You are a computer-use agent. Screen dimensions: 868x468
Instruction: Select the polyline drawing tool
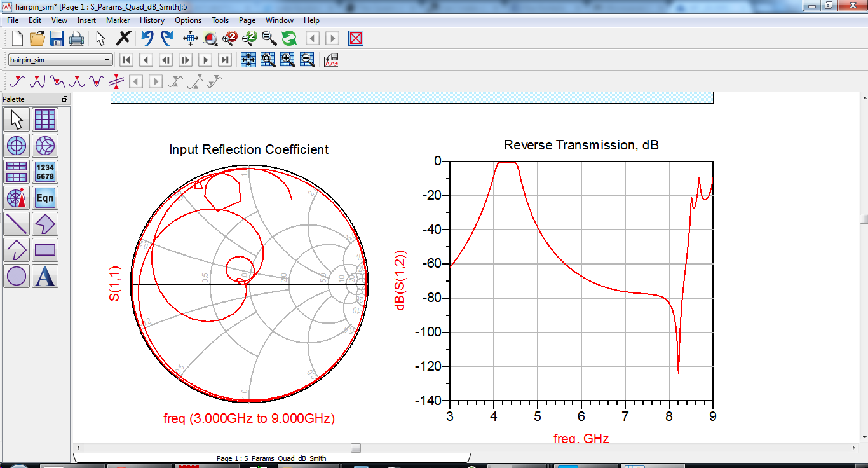(x=17, y=250)
